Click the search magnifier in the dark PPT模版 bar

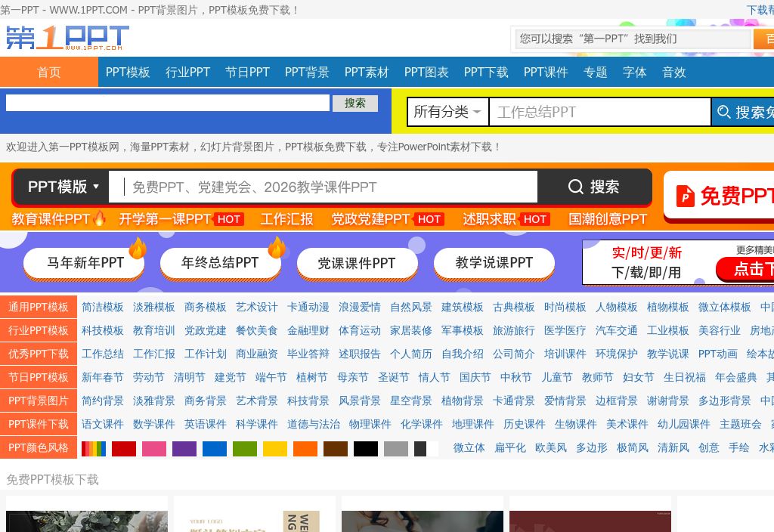[x=575, y=187]
